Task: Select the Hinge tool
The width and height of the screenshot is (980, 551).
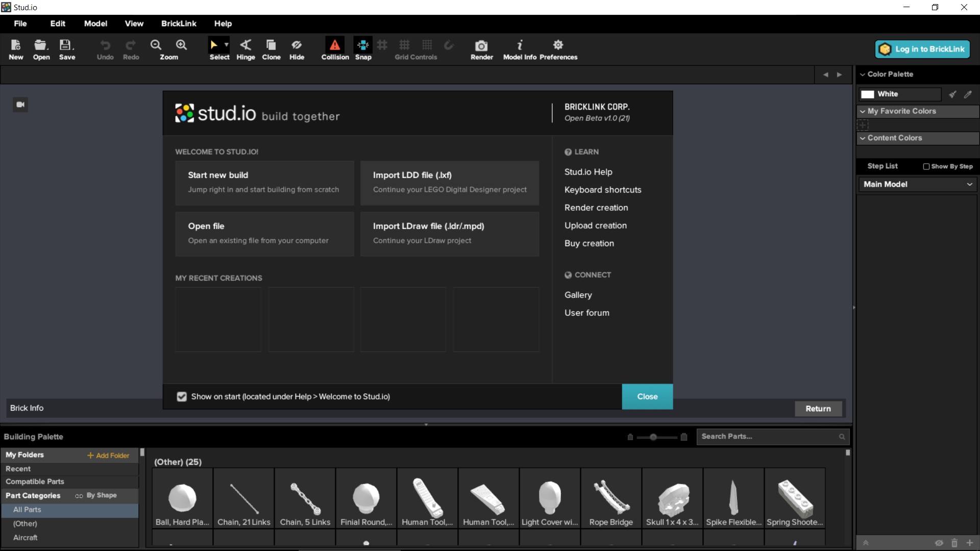Action: (246, 45)
